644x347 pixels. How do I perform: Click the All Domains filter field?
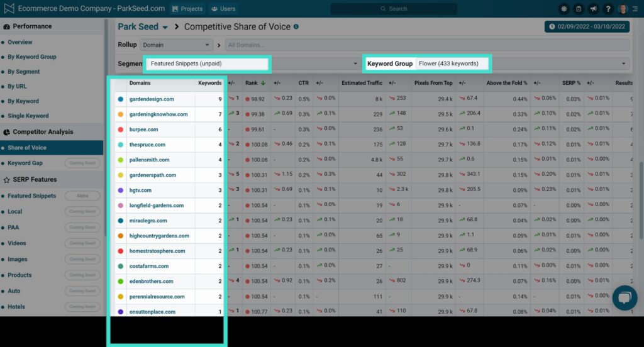pyautogui.click(x=427, y=45)
